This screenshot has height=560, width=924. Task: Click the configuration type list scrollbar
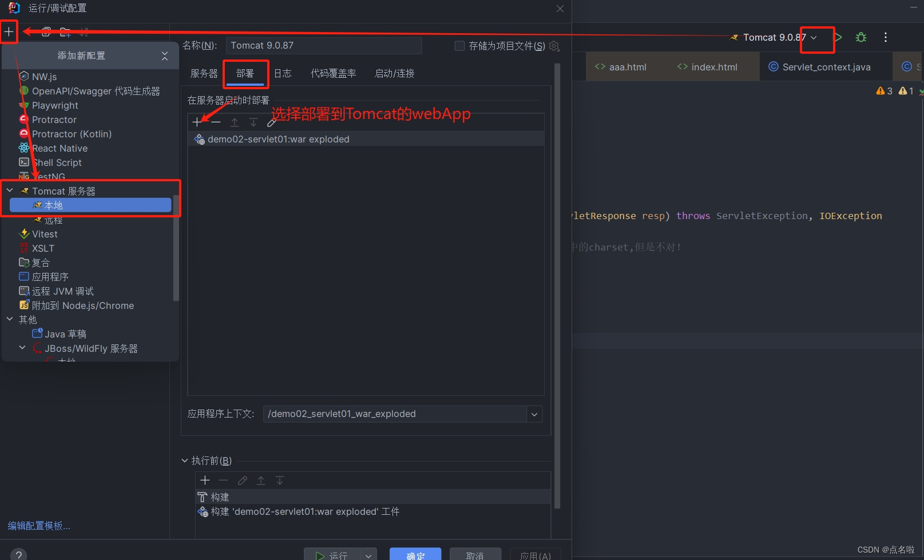pos(176,247)
